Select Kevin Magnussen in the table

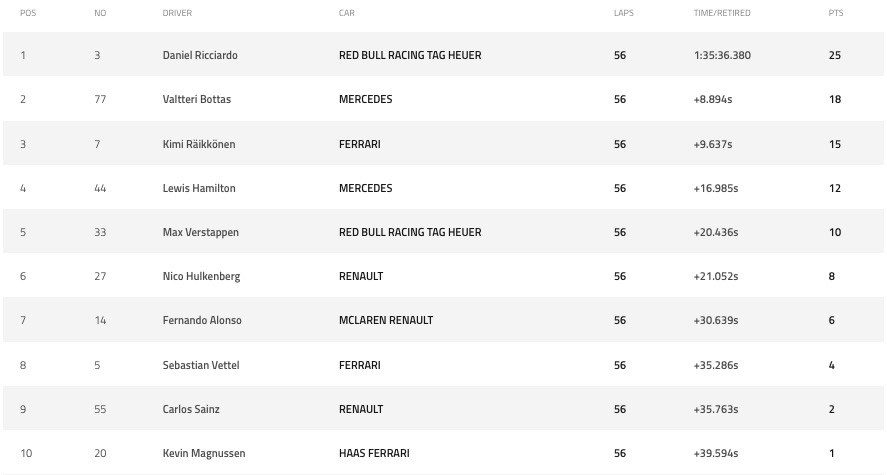[x=203, y=453]
